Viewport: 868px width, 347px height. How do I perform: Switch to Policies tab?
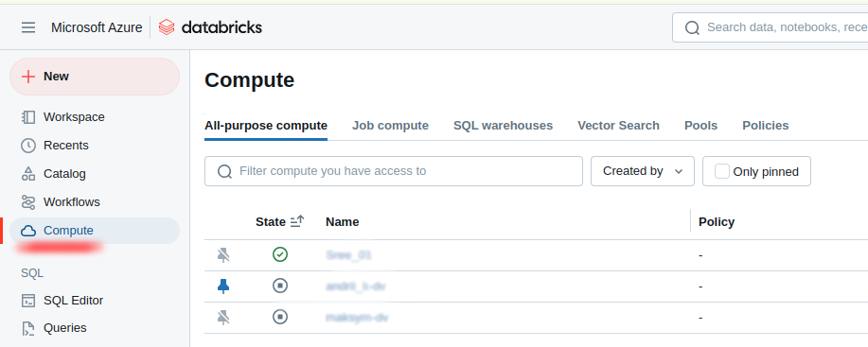pyautogui.click(x=766, y=126)
